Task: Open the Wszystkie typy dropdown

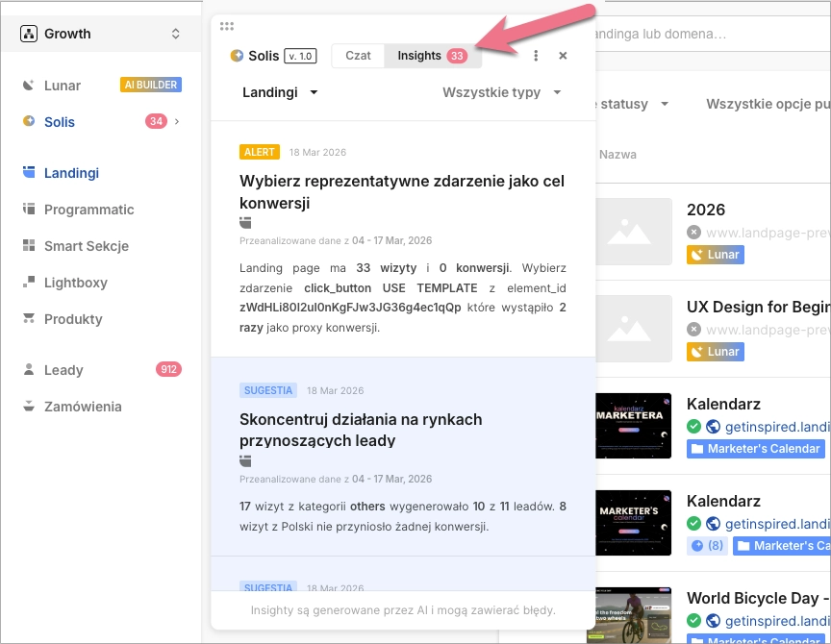Action: (501, 92)
